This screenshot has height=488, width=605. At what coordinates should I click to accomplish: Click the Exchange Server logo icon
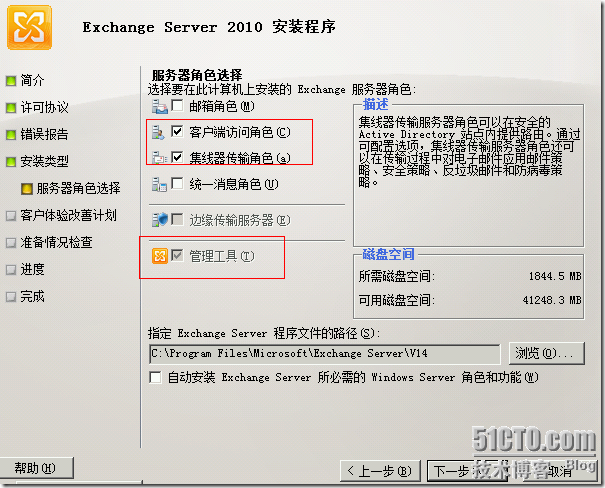(29, 27)
